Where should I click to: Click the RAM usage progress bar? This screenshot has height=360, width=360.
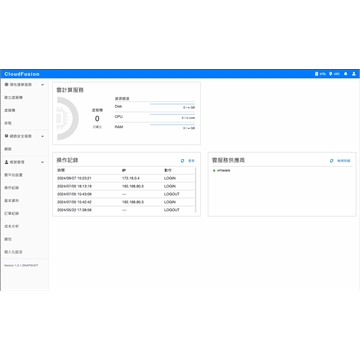click(x=172, y=125)
